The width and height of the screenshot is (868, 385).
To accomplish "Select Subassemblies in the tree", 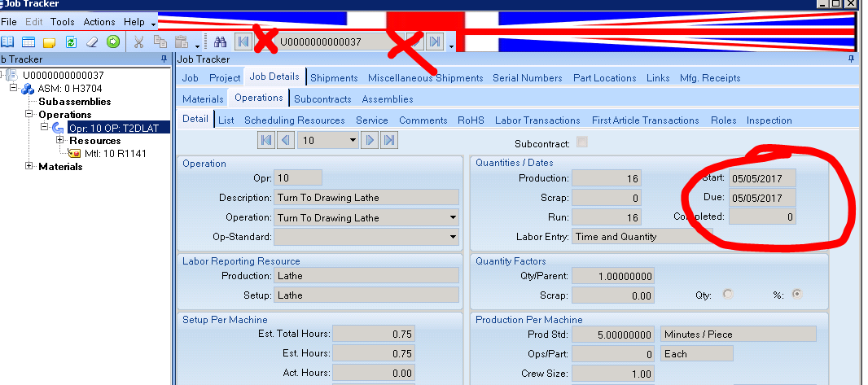I will 75,102.
